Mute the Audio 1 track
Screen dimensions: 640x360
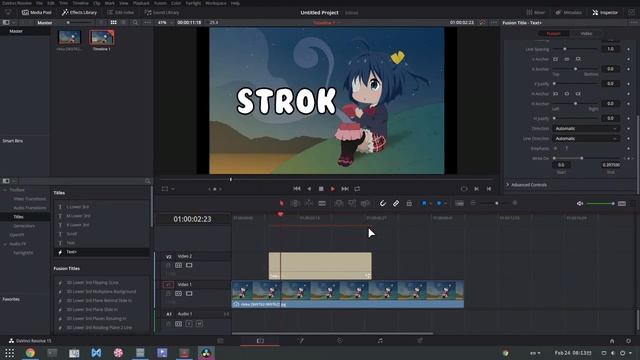point(199,324)
